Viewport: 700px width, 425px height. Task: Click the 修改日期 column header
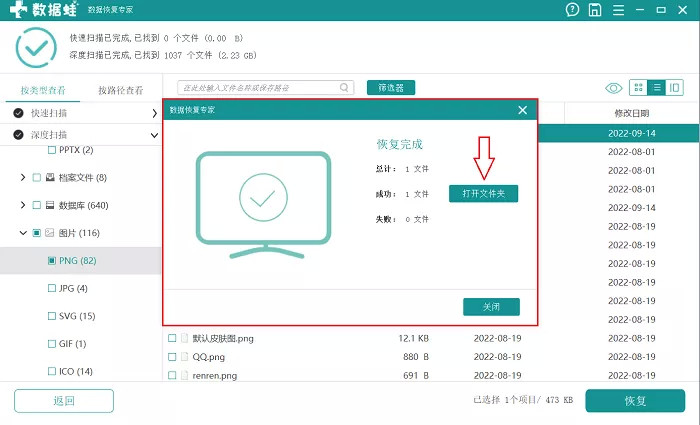631,113
